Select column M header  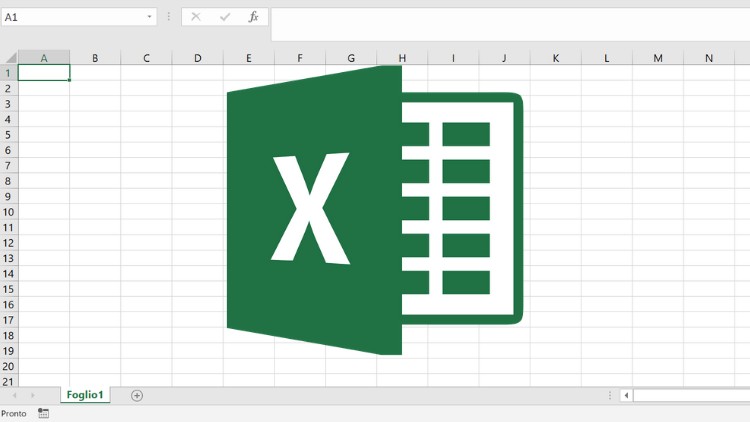pos(658,58)
